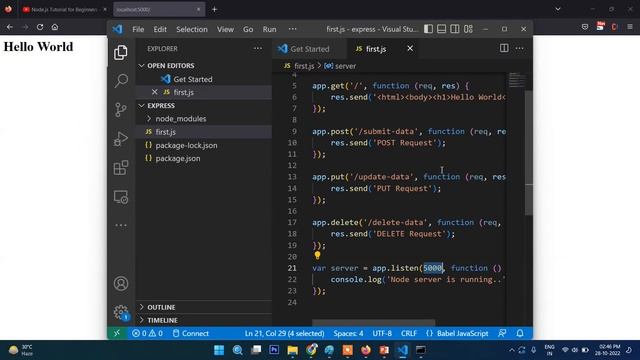640x360 pixels.
Task: Reload the page in Firefox
Action: [x=40, y=27]
